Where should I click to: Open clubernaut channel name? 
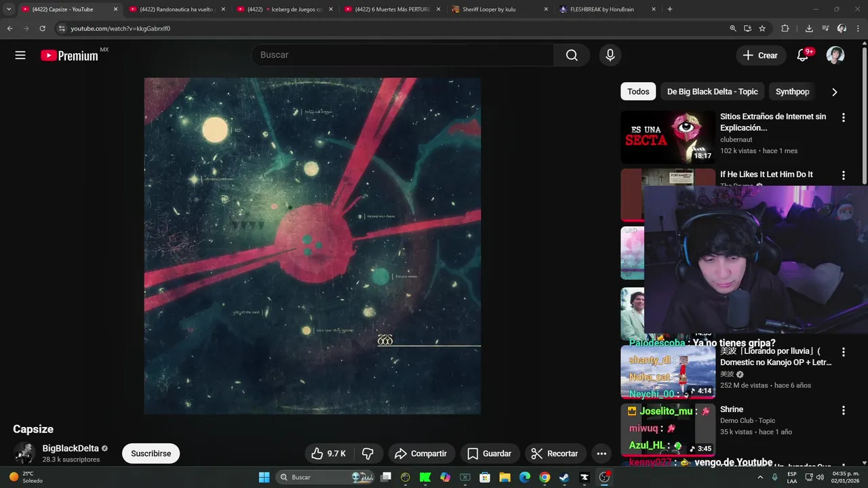(736, 140)
